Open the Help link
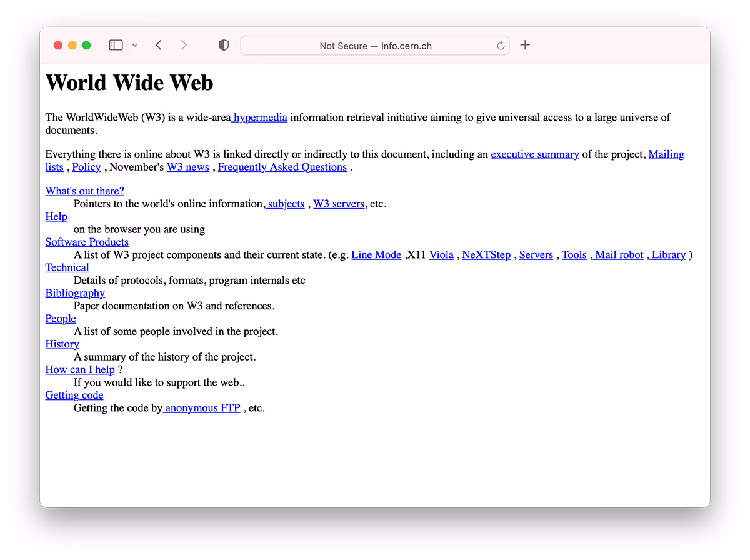750x560 pixels. click(x=56, y=217)
